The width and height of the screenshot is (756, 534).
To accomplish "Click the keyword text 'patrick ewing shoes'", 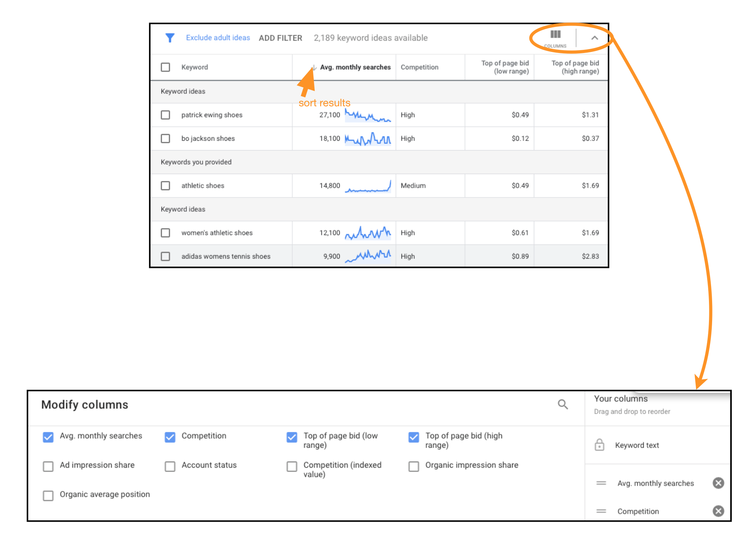I will [212, 115].
